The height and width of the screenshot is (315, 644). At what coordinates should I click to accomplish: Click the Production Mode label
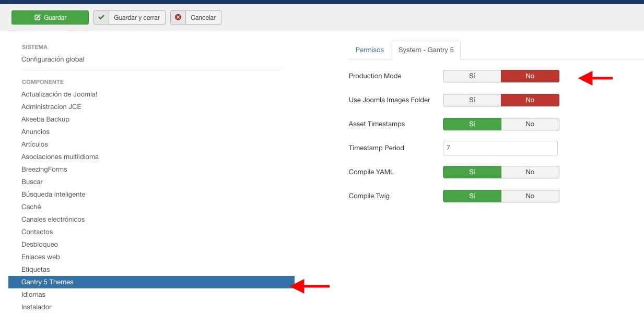375,76
